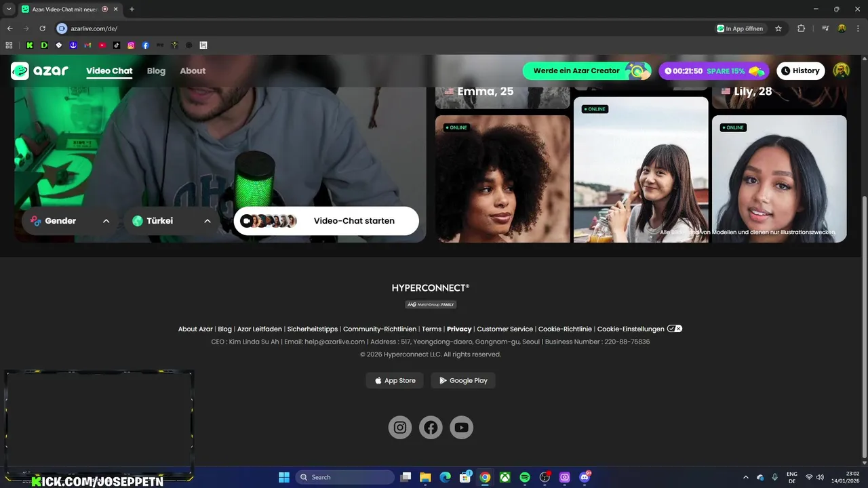This screenshot has height=488, width=868.
Task: Click the App Store download button
Action: (x=395, y=380)
